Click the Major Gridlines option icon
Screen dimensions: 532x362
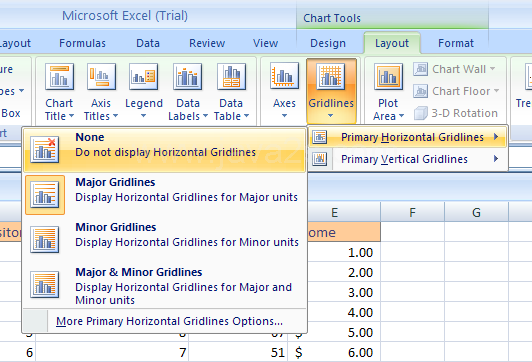coord(44,194)
